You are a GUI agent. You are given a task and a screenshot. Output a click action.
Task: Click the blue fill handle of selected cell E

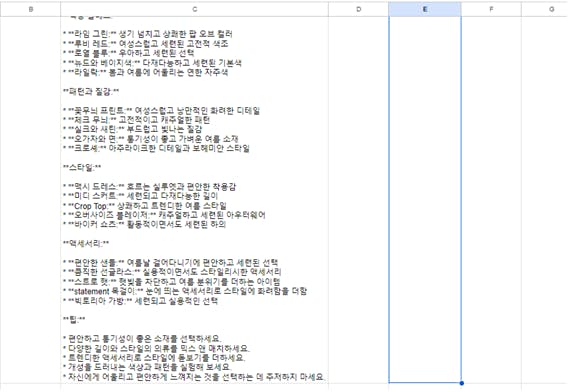pos(462,383)
